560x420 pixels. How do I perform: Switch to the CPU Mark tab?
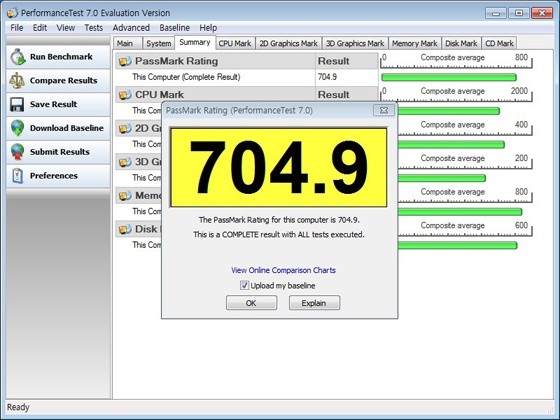235,43
